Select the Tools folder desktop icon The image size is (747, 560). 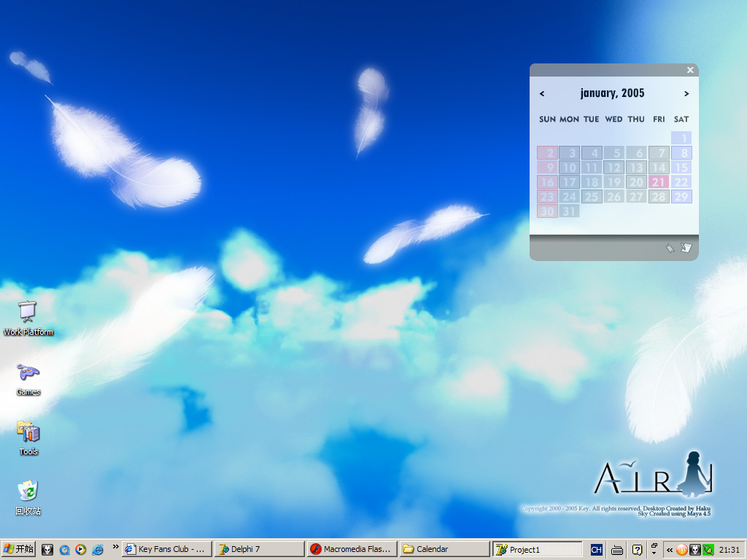pyautogui.click(x=28, y=438)
